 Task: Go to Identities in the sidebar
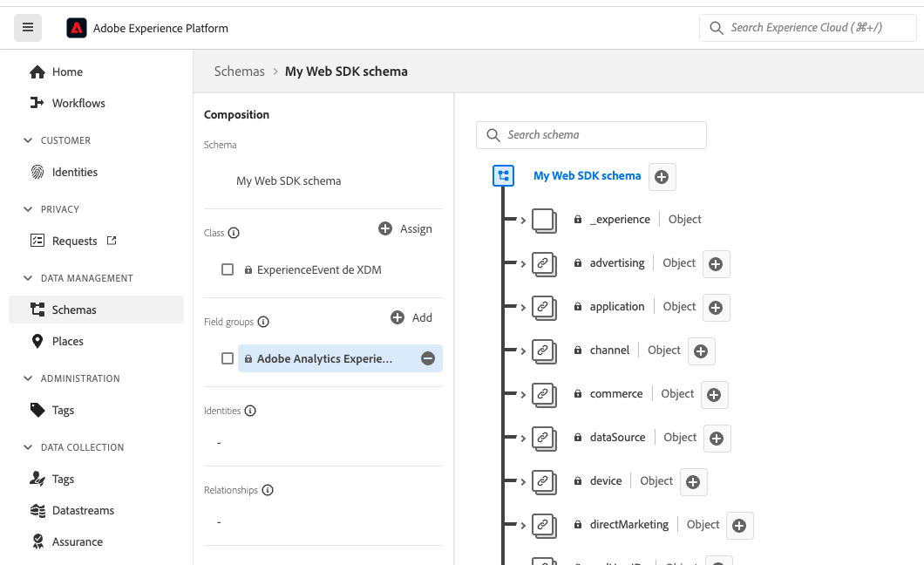pyautogui.click(x=74, y=172)
